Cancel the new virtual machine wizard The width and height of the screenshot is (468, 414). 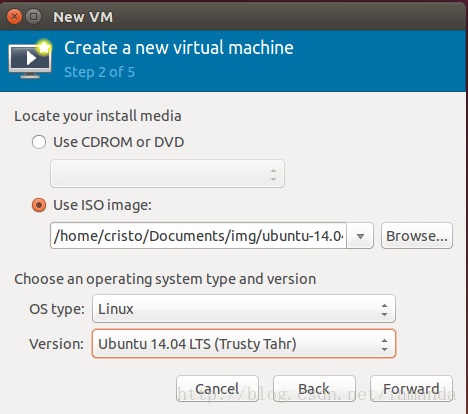pos(217,389)
